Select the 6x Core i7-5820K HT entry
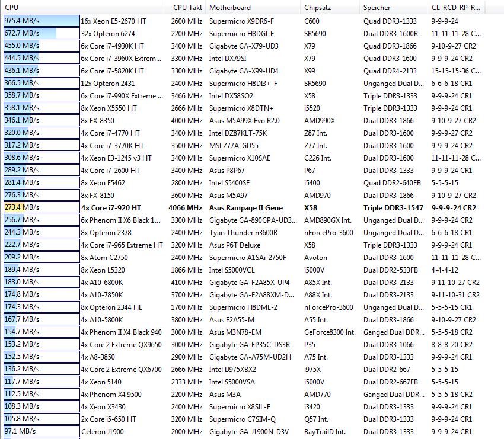Viewport: 504px width, 439px height. click(112, 71)
